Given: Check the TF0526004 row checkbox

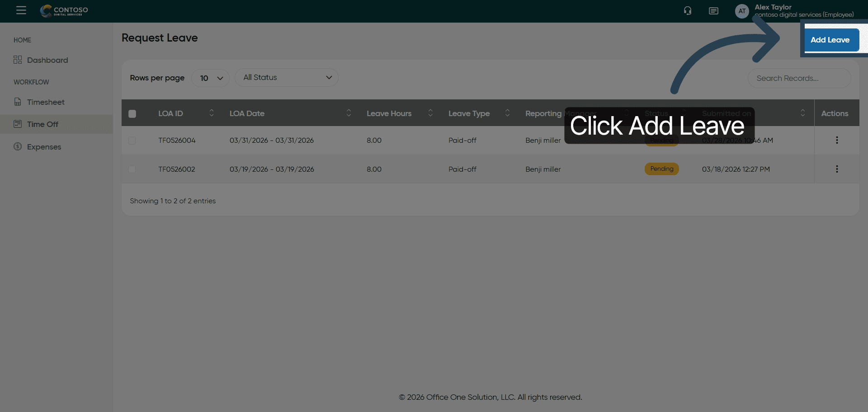Looking at the screenshot, I should tap(132, 140).
